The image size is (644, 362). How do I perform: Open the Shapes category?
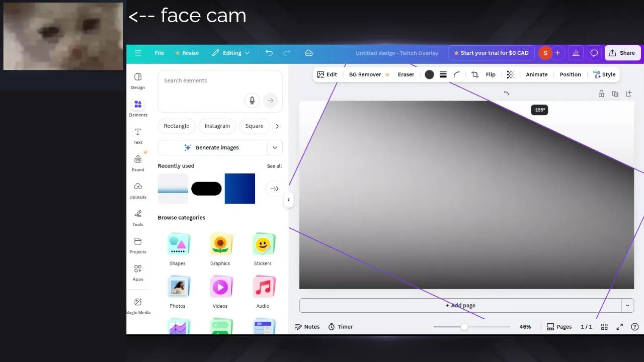tap(178, 249)
